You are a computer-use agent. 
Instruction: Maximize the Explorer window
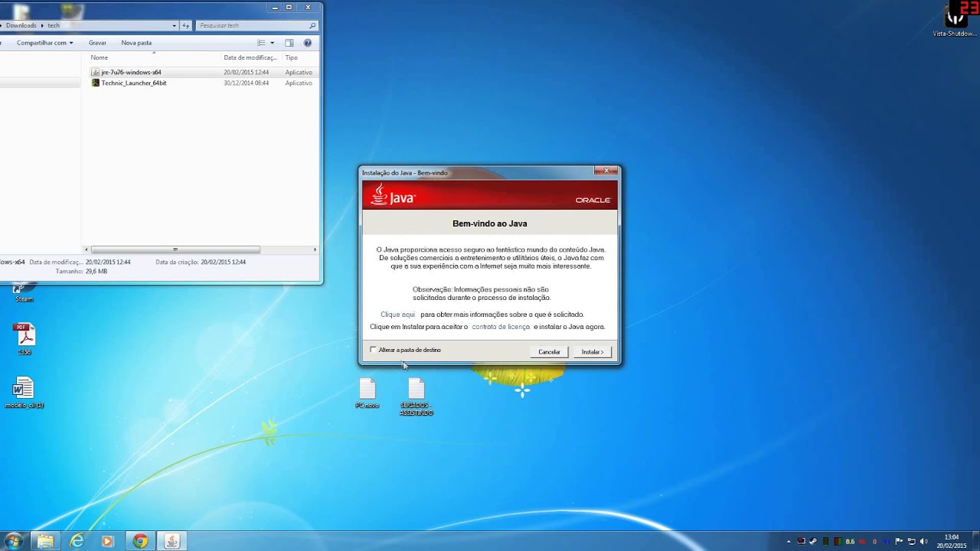(289, 8)
